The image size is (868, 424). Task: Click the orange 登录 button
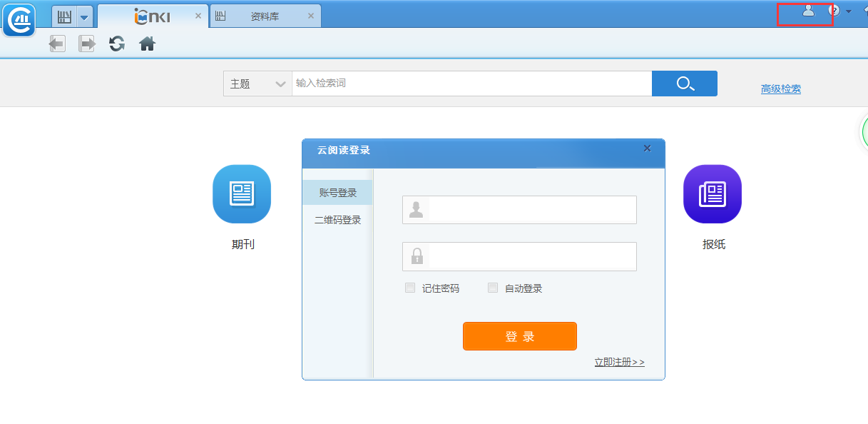tap(520, 336)
